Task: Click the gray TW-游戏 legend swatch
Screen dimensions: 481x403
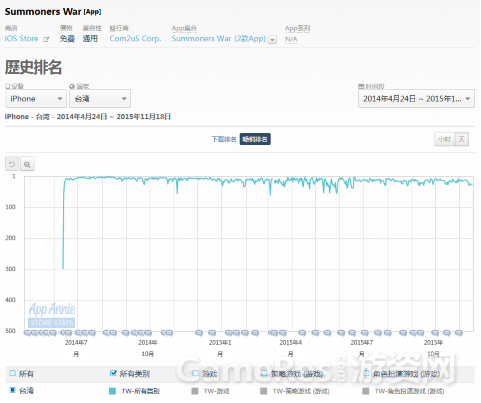Action: coord(195,391)
